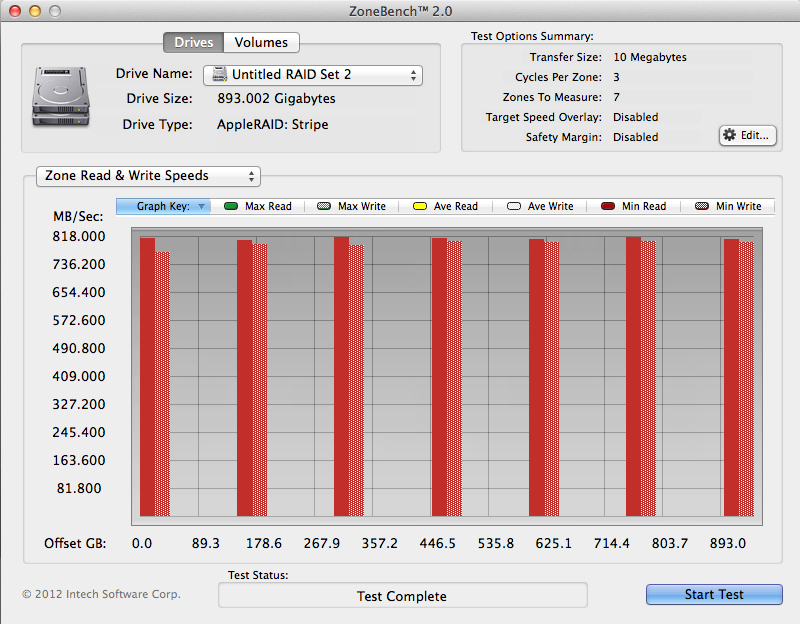Click the RAID disk icon in Drive Name
This screenshot has width=800, height=624.
pyautogui.click(x=218, y=75)
